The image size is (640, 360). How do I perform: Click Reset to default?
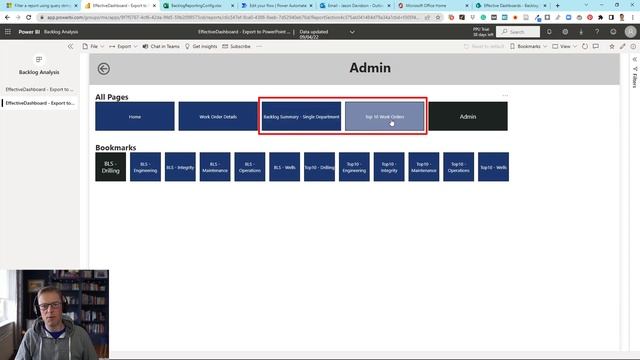pos(484,47)
